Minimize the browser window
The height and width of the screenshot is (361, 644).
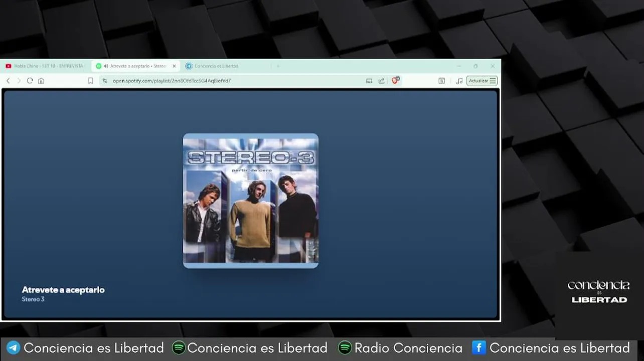[459, 66]
